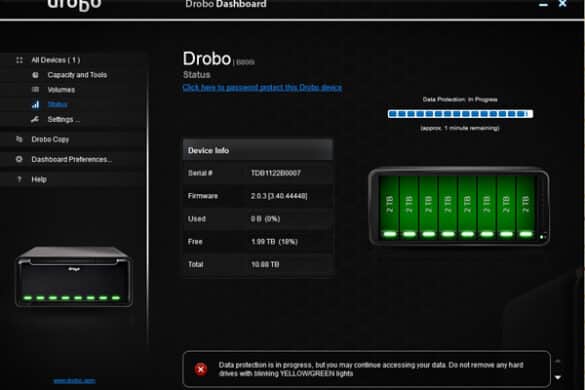Select Capacity and Tools menu item

coord(77,75)
